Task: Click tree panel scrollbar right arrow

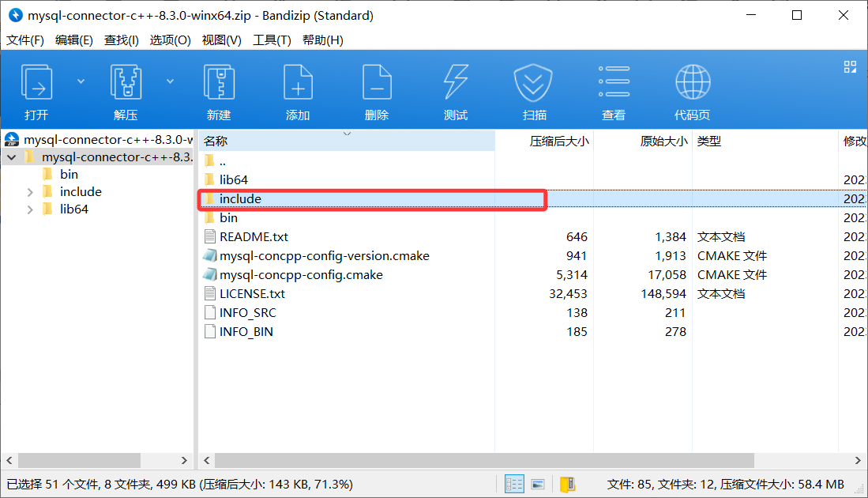Action: click(x=184, y=460)
